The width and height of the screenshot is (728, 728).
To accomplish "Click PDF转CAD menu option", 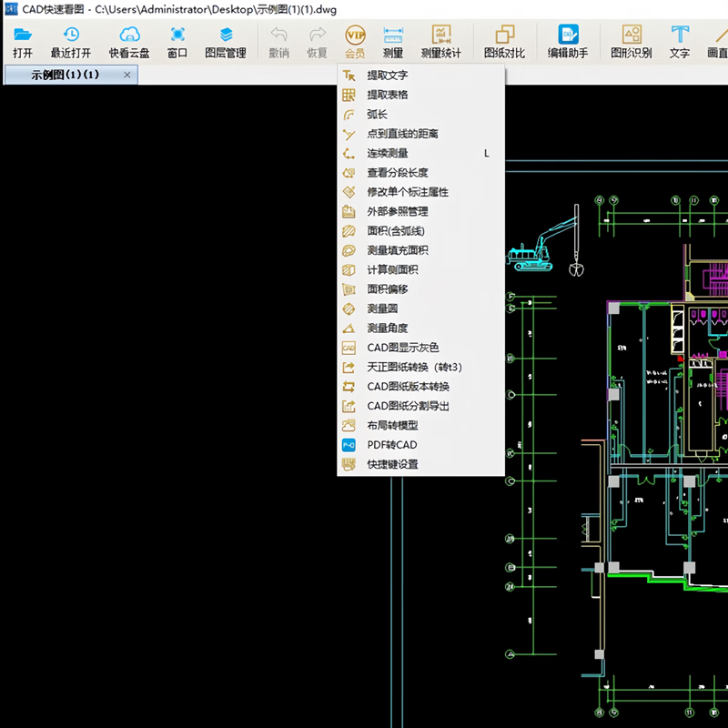I will (x=391, y=445).
